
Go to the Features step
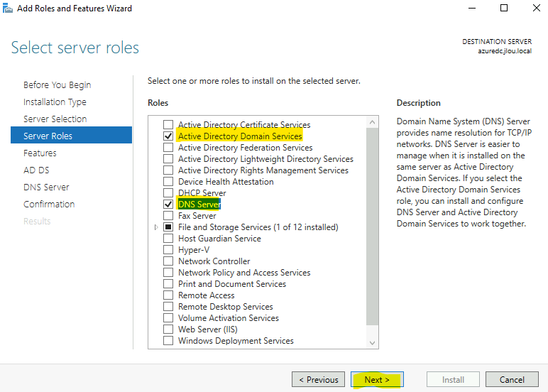(40, 153)
